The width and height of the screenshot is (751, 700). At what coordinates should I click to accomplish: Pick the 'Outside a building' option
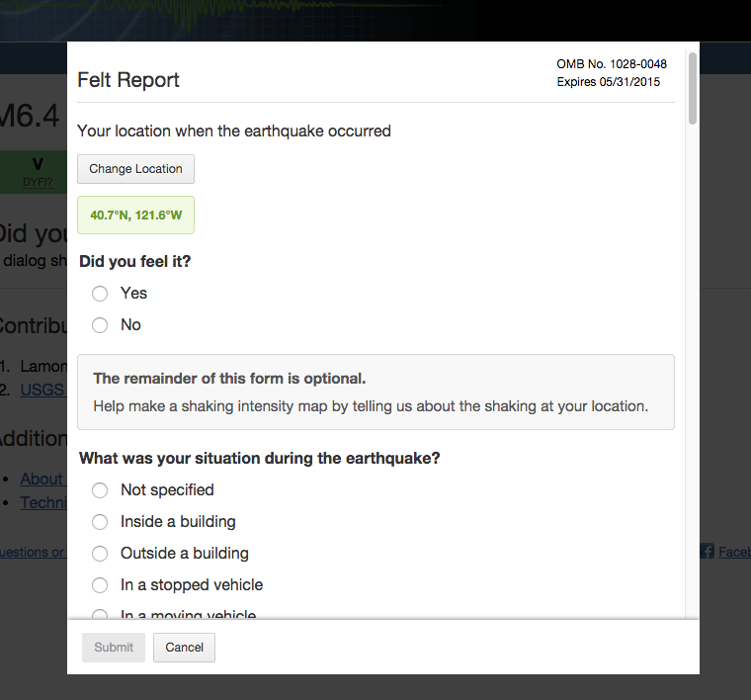click(100, 554)
